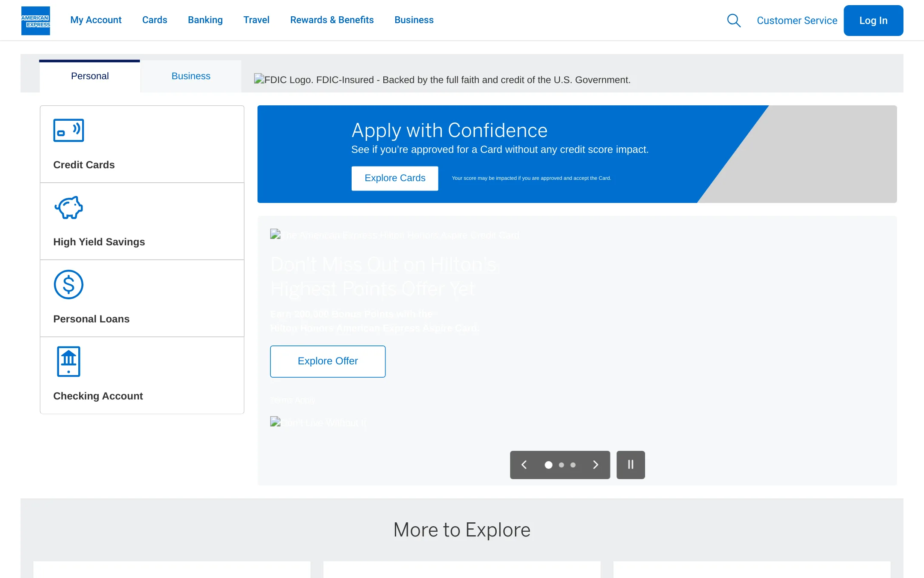Image resolution: width=924 pixels, height=578 pixels.
Task: Click the Don't Live Without It image
Action: 318,422
